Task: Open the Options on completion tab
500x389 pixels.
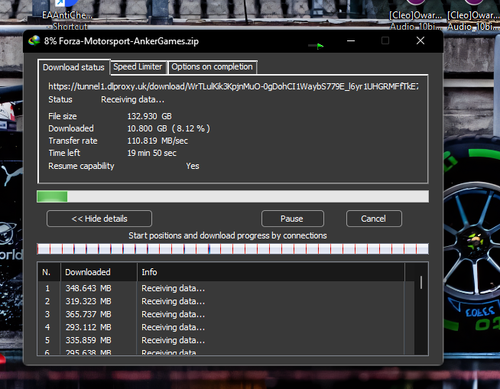Action: [x=212, y=67]
